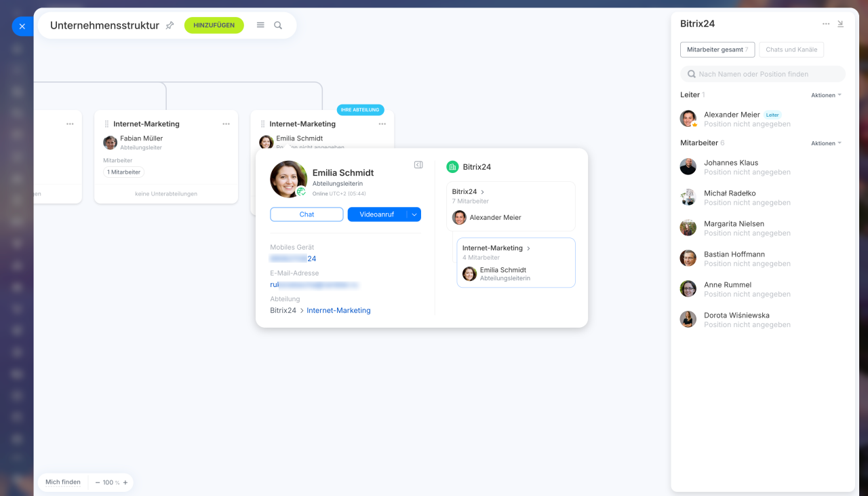Open options menu on Fabian Müller's department card
This screenshot has height=496, width=868.
tap(226, 124)
